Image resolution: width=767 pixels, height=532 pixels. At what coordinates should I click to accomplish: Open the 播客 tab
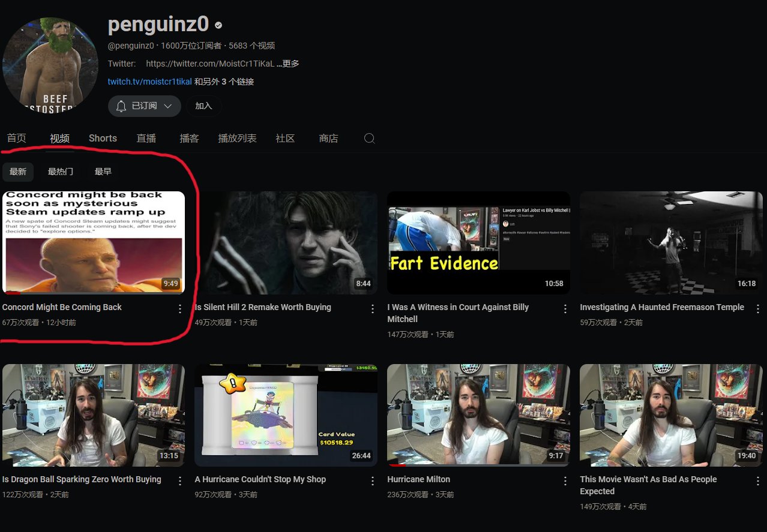pyautogui.click(x=189, y=139)
